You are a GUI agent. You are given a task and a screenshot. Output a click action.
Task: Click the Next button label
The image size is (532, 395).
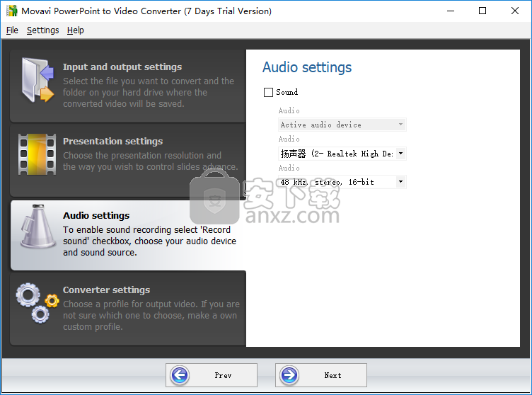pyautogui.click(x=332, y=375)
